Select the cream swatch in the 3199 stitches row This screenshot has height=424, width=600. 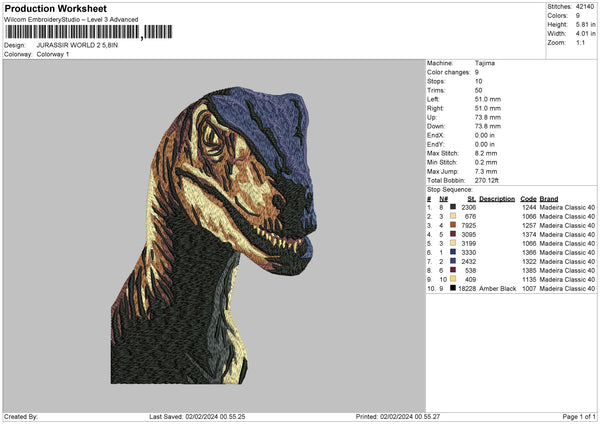click(x=453, y=243)
